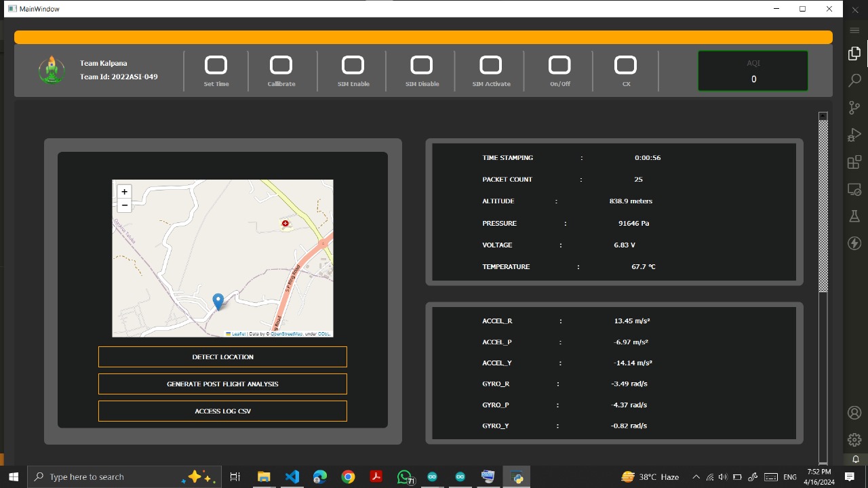Image resolution: width=868 pixels, height=488 pixels.
Task: Click the AQI value display box
Action: coord(753,71)
